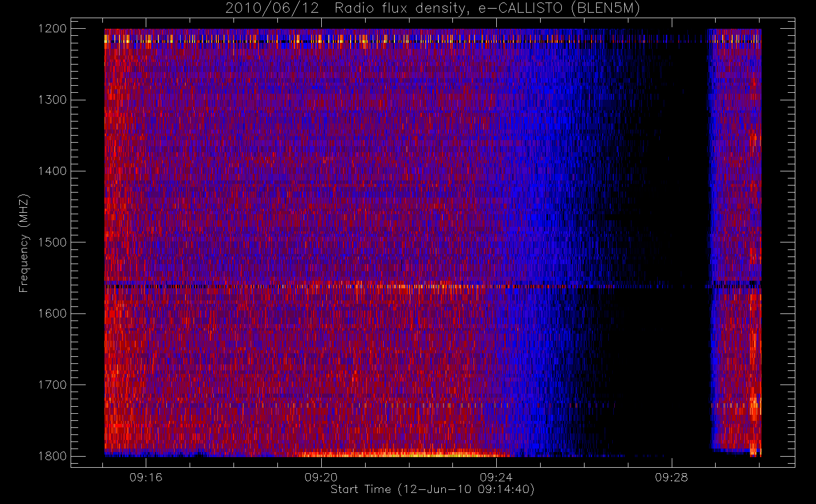
Task: Click the 09:16 time tick label
Action: tap(146, 477)
